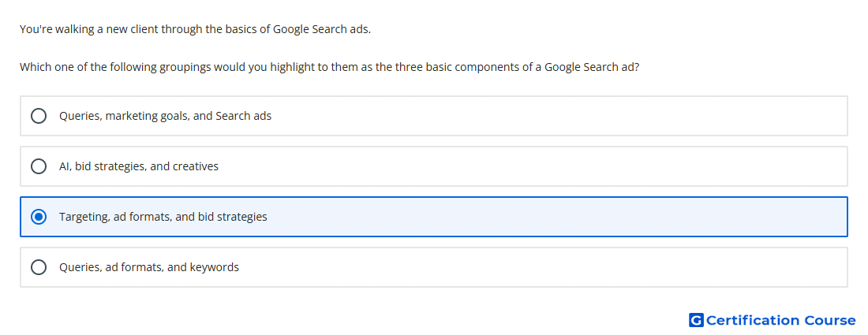Screen dimensions: 868x335
Task: Click label text 'AI, bid strategies, and creatives'
Action: (x=139, y=166)
